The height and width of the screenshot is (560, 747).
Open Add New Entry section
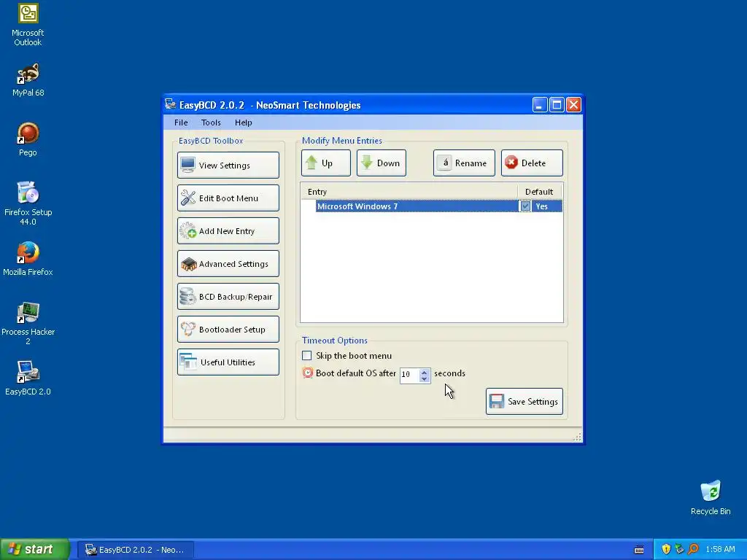(228, 231)
